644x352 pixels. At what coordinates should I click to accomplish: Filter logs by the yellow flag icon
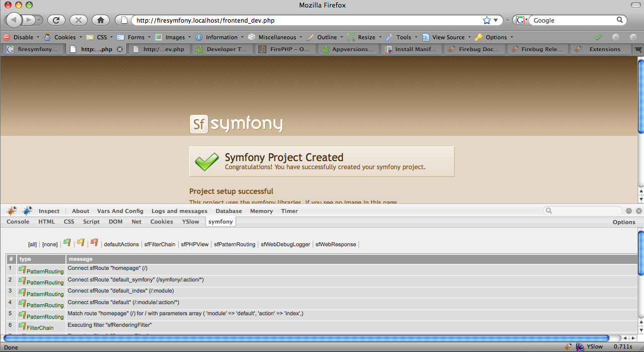click(x=81, y=243)
